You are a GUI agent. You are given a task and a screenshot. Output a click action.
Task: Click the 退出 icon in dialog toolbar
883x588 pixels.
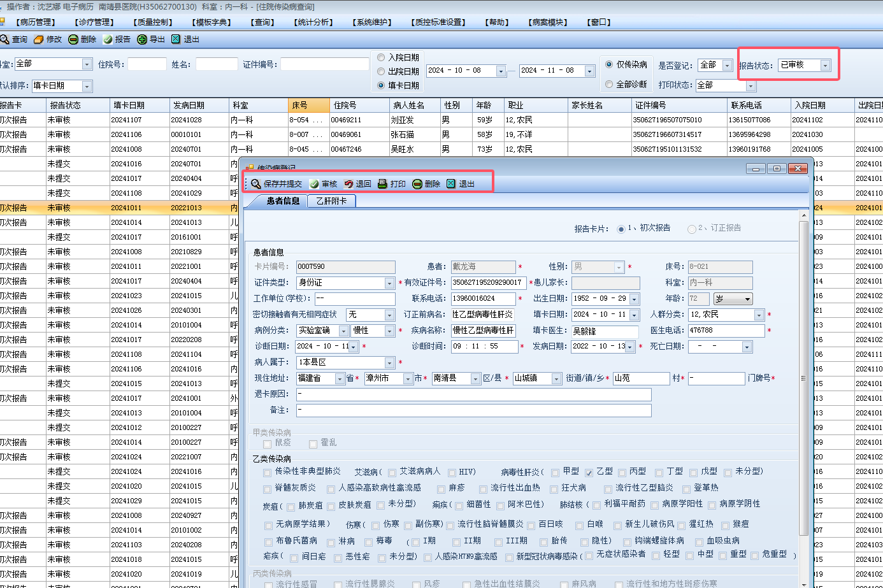pos(452,183)
